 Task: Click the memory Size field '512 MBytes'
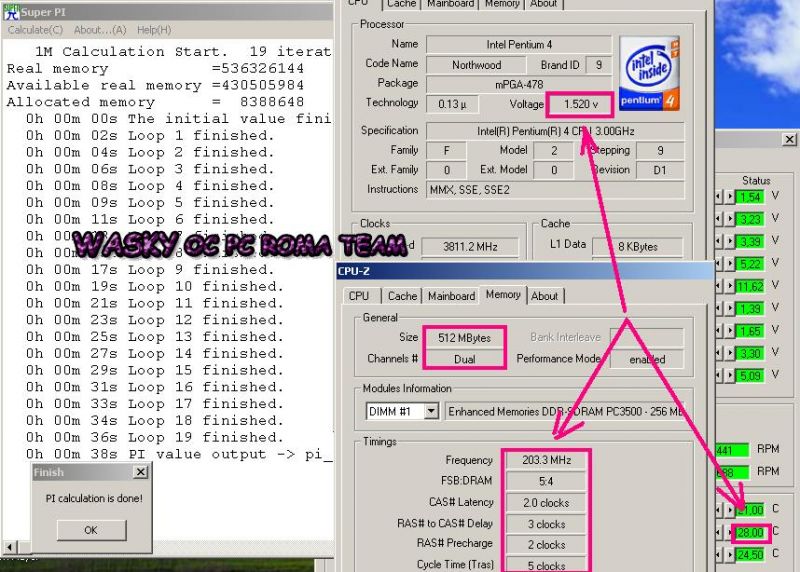pos(464,338)
